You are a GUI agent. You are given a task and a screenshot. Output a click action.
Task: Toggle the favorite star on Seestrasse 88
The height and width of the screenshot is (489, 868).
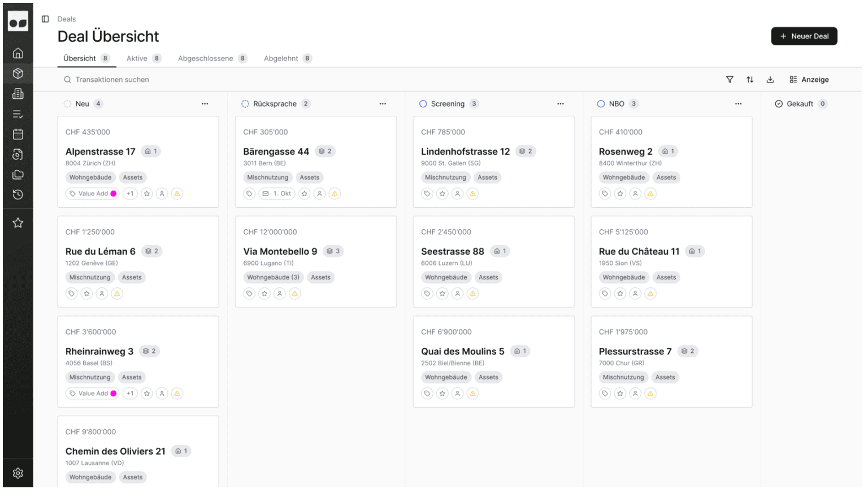click(x=442, y=294)
